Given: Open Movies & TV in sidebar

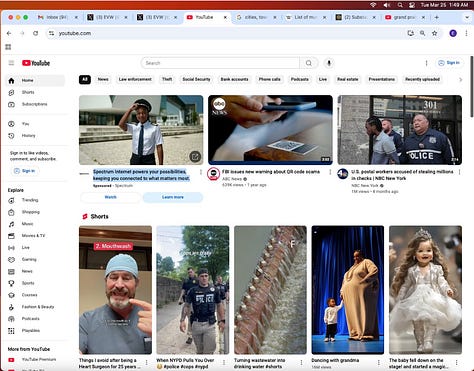Looking at the screenshot, I should coord(35,236).
